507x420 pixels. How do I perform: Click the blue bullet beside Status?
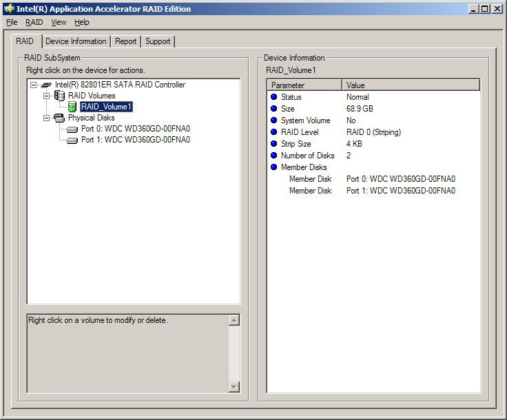274,96
